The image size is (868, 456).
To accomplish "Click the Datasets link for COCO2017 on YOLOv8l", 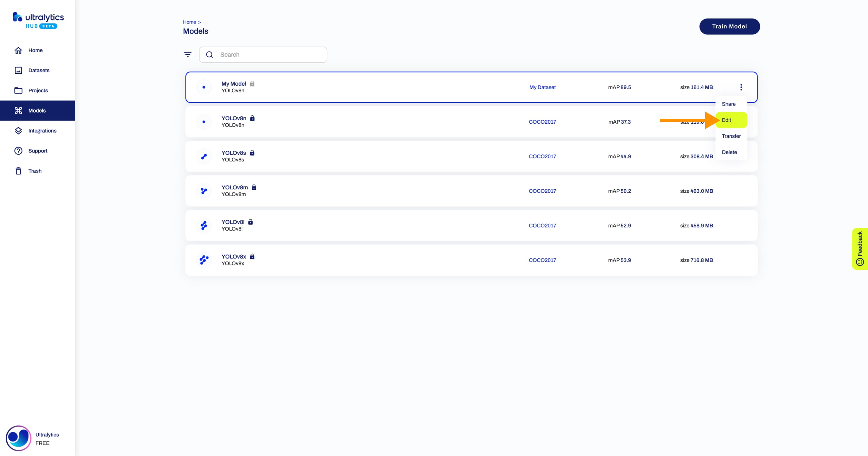I will 542,225.
